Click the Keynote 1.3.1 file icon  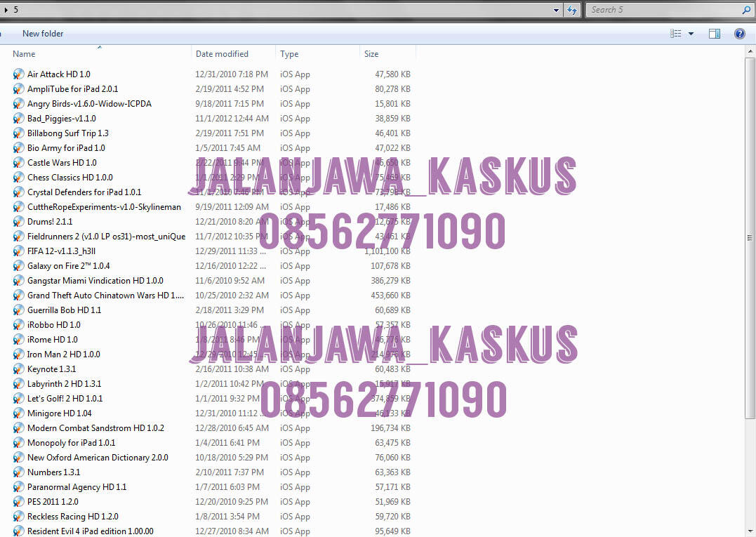pyautogui.click(x=18, y=369)
